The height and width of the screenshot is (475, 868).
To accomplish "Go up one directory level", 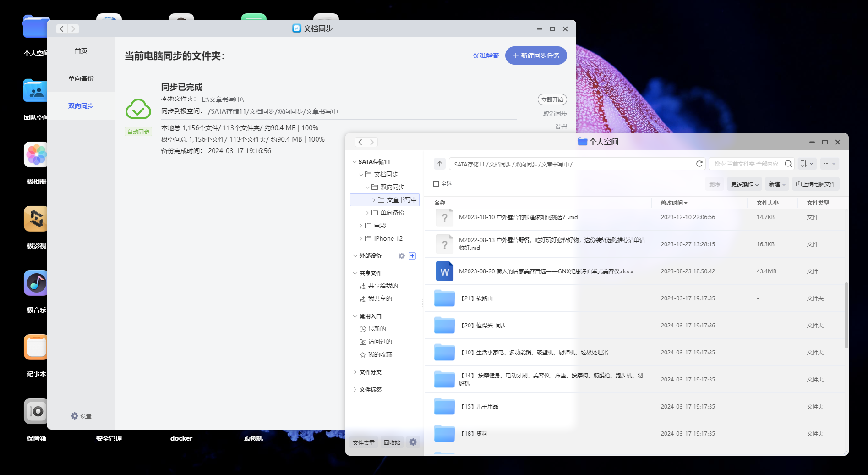I will coord(439,163).
